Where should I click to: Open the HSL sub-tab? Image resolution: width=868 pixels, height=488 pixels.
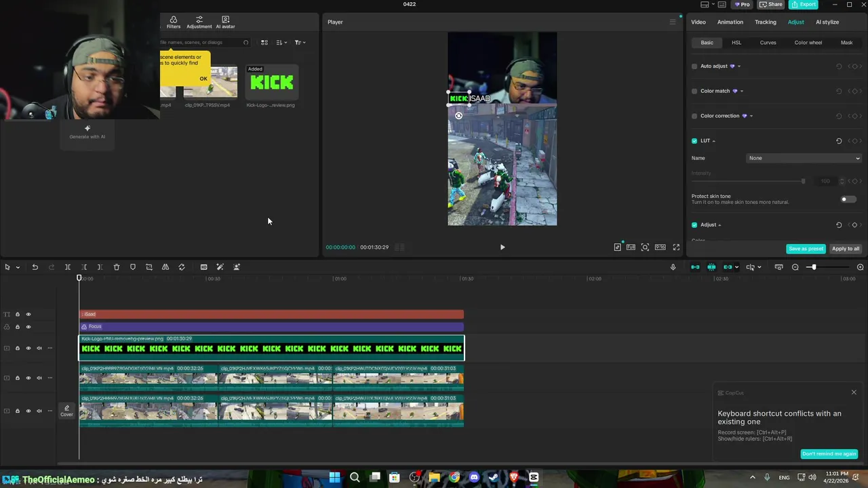[x=736, y=43]
